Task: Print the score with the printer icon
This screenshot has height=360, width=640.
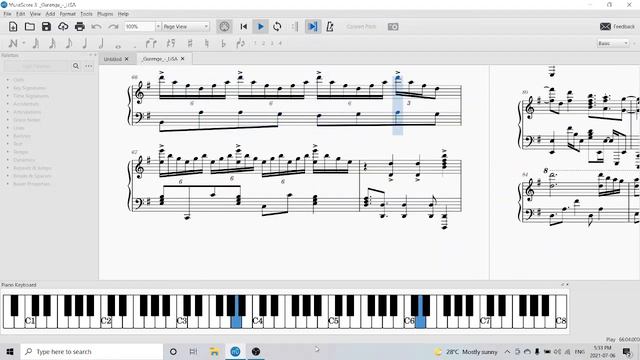Action: click(x=80, y=27)
